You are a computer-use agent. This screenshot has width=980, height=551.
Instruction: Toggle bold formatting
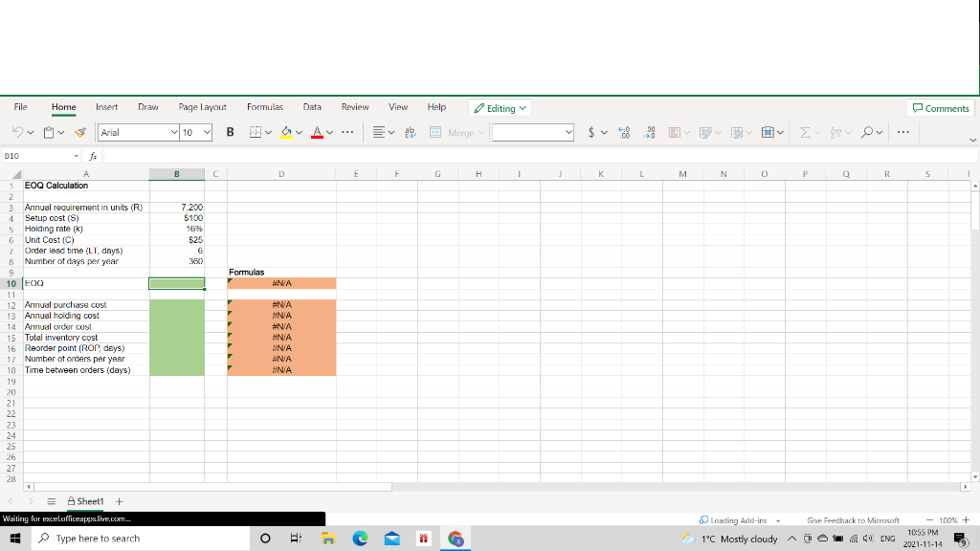point(230,133)
